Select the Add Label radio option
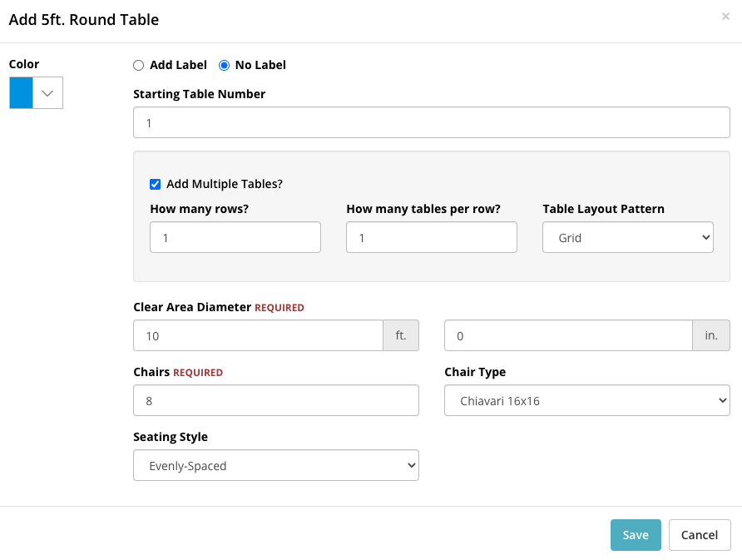 [x=138, y=66]
